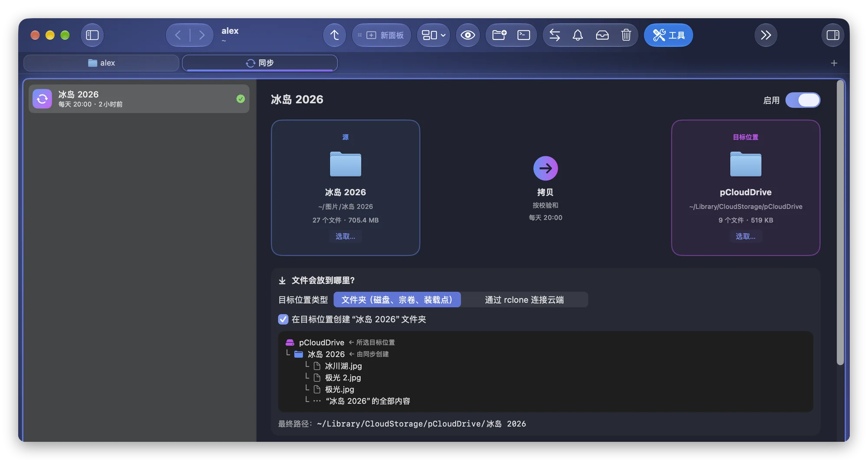Select 通过 rclone 连接云端 option
Viewport: 868px width, 460px height.
(x=524, y=300)
